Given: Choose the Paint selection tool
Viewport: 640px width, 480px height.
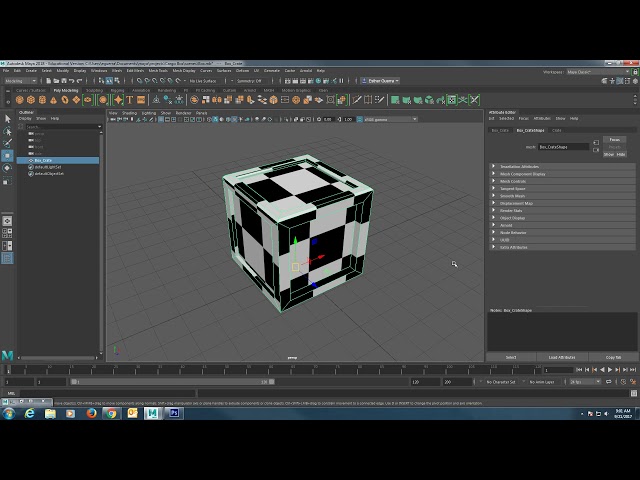Looking at the screenshot, I should click(7, 143).
